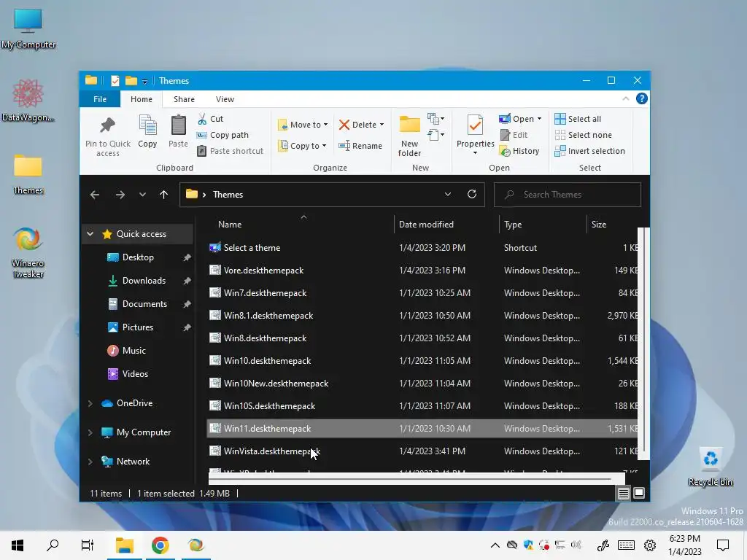The height and width of the screenshot is (560, 747).
Task: Open the Copy to dropdown
Action: pyautogui.click(x=303, y=146)
